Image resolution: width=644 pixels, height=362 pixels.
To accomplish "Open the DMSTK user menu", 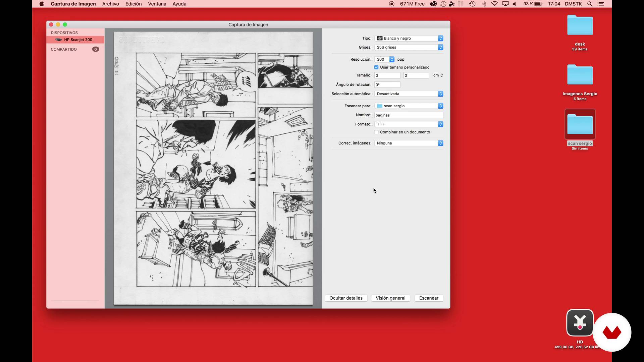I will click(x=573, y=4).
